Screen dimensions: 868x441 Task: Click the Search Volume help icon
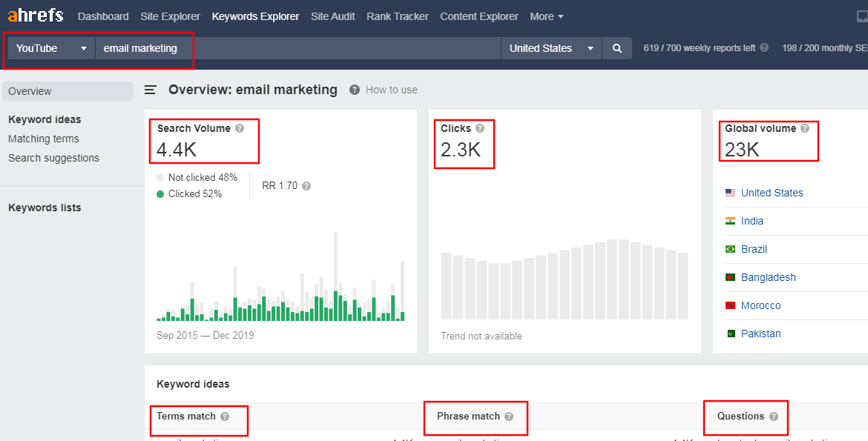click(240, 127)
